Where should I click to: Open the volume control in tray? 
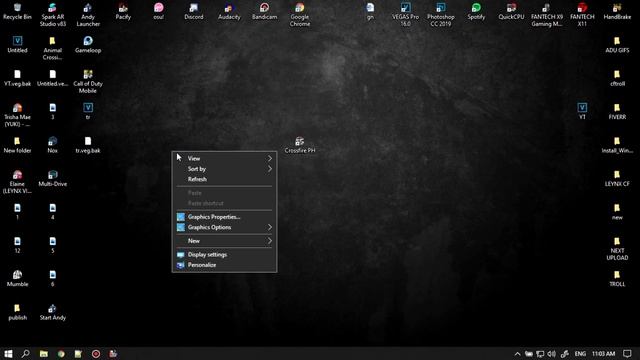tap(551, 354)
